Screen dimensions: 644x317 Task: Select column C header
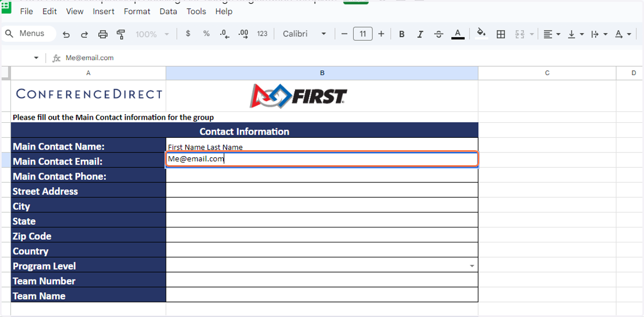[x=547, y=73]
